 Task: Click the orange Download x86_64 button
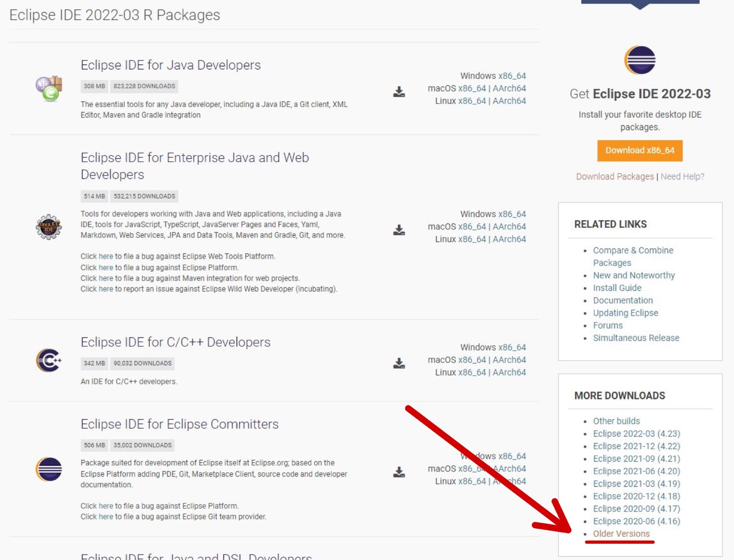pyautogui.click(x=640, y=150)
